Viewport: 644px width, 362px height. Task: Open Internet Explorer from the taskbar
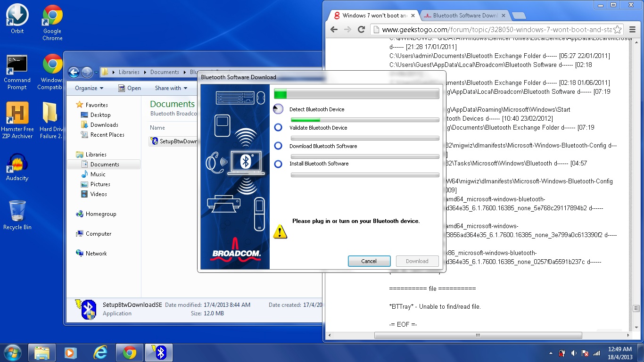tap(100, 353)
